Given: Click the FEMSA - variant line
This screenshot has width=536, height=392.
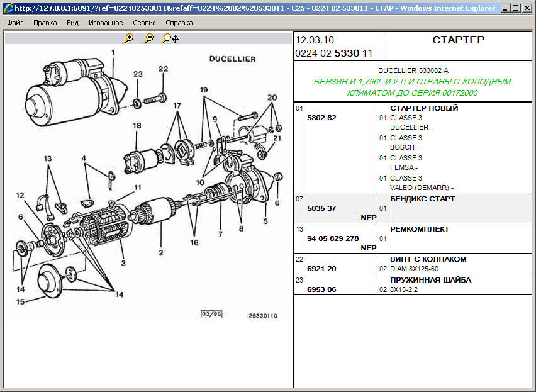Looking at the screenshot, I should pos(404,167).
